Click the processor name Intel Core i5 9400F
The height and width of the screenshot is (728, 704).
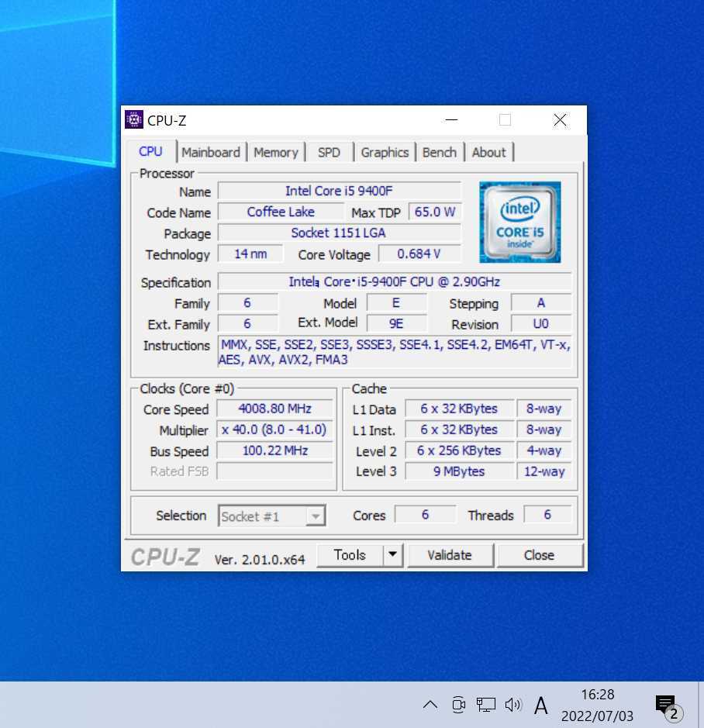[339, 191]
